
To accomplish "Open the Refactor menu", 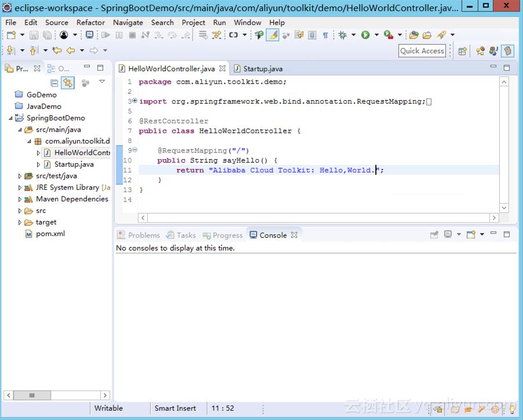I will 90,23.
